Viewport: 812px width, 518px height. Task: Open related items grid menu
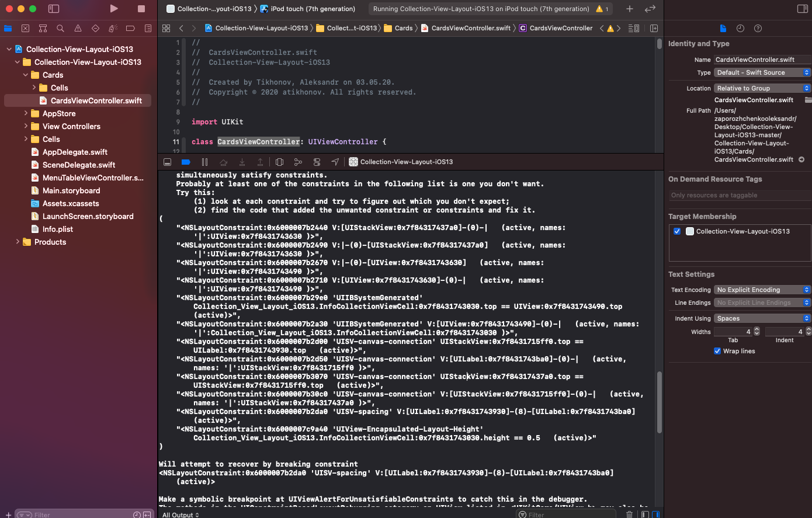point(166,28)
